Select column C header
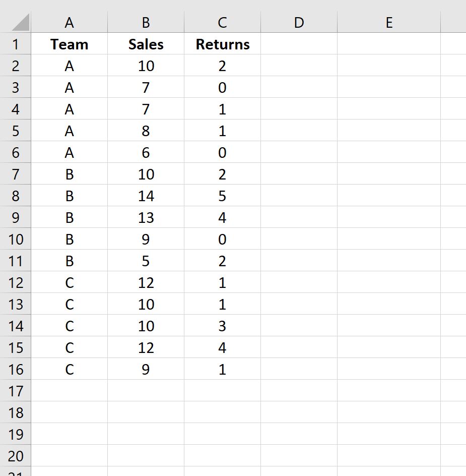This screenshot has height=476, width=466. tap(222, 22)
